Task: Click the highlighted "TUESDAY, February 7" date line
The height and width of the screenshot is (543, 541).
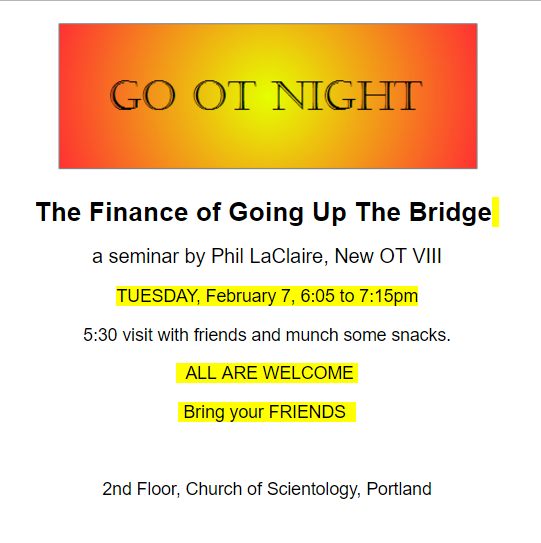Action: point(267,296)
